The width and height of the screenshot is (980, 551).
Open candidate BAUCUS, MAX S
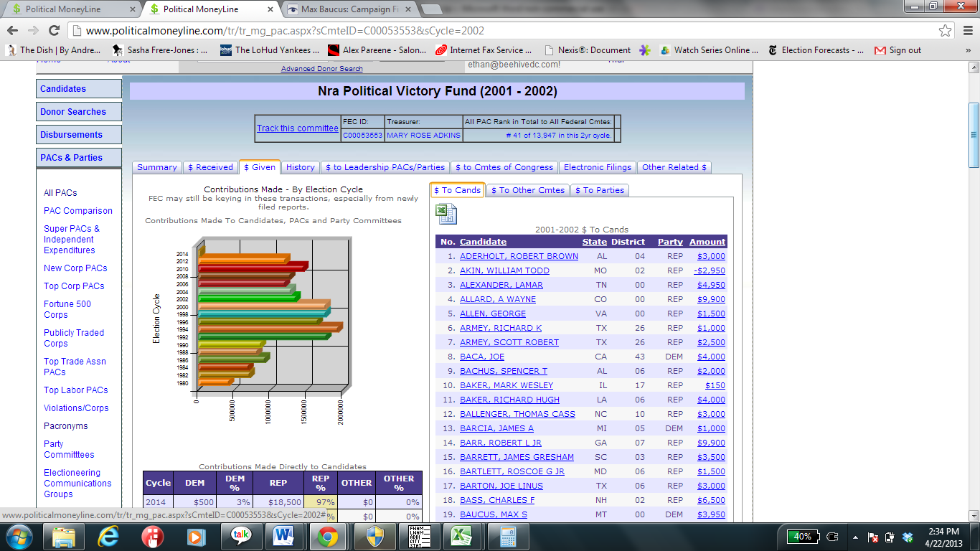tap(494, 514)
